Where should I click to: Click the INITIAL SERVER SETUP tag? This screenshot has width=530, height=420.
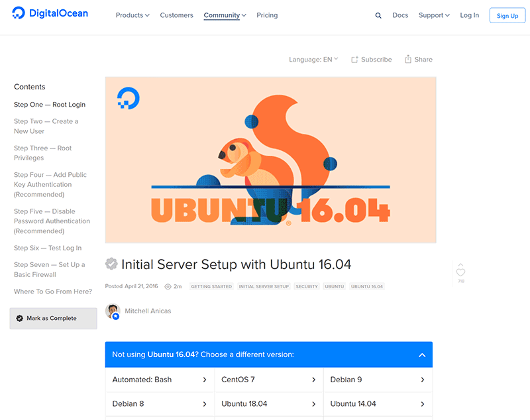pyautogui.click(x=264, y=287)
